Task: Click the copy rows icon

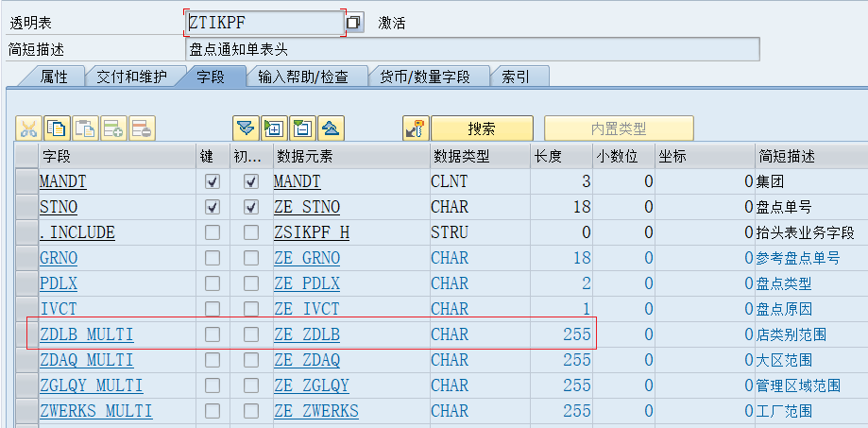Action: (57, 128)
